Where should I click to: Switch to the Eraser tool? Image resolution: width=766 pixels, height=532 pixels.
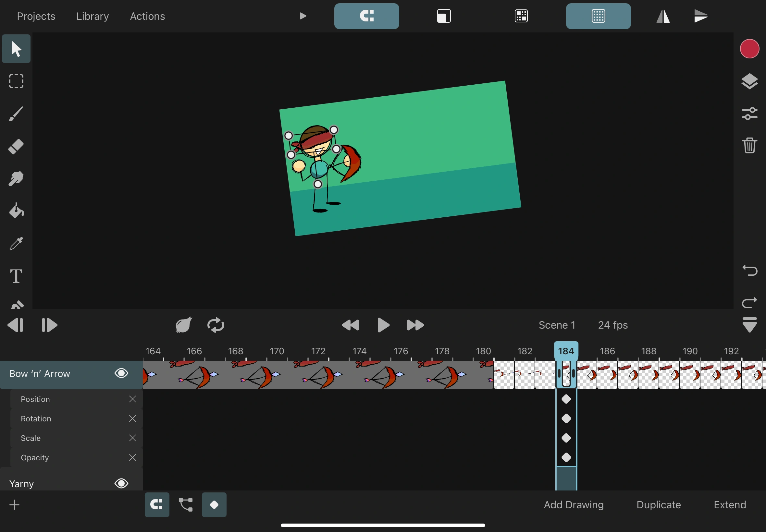15,146
